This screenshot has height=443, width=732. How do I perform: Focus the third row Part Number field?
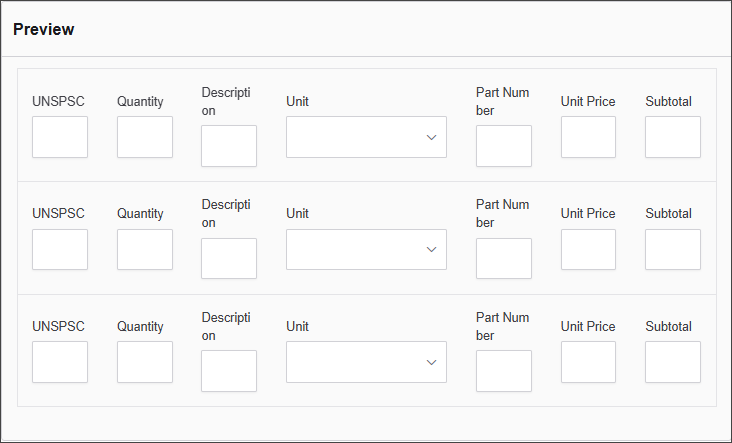[504, 371]
